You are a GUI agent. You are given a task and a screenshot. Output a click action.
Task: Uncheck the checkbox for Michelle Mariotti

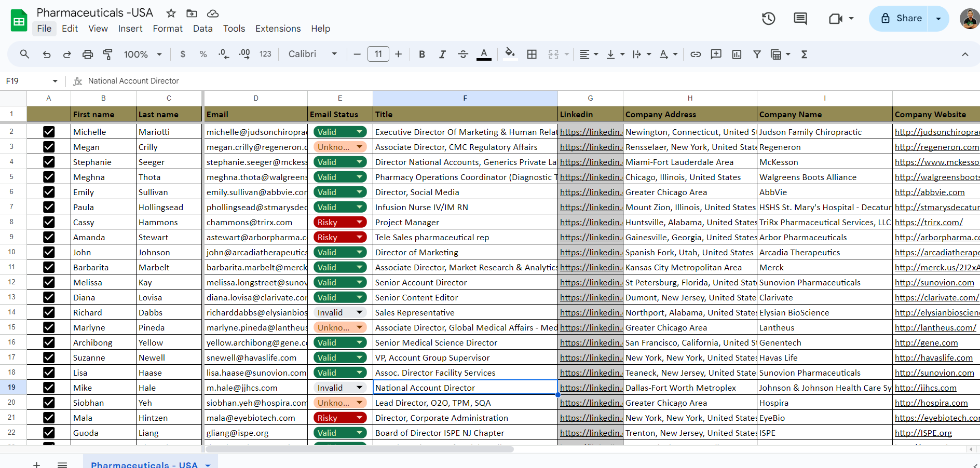pos(49,132)
